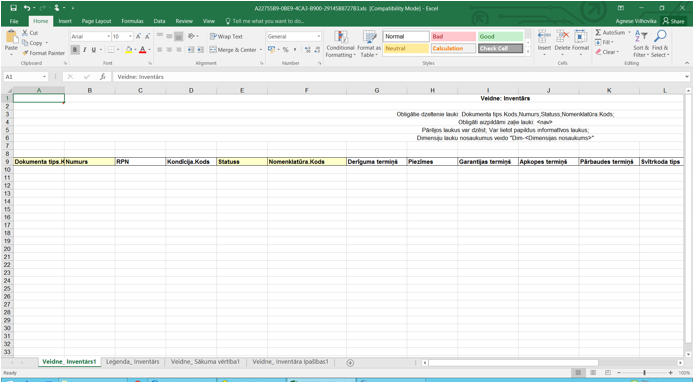Screen dimensions: 696x382
Task: Expand the cell styles gallery
Action: [528, 52]
